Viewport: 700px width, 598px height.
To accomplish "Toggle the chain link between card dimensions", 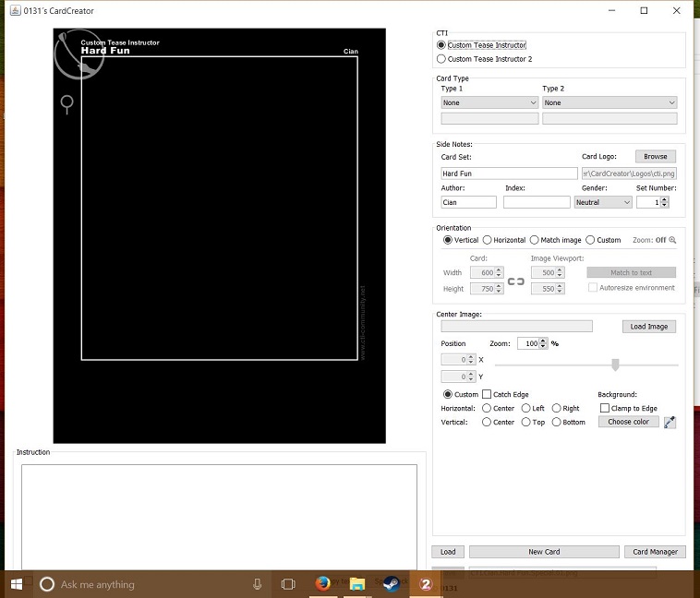I will [515, 281].
